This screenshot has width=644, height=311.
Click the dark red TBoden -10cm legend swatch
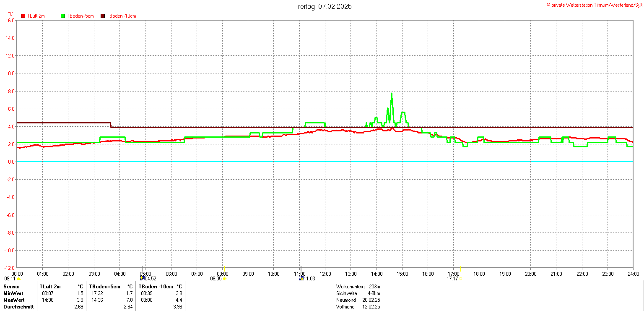pyautogui.click(x=103, y=16)
